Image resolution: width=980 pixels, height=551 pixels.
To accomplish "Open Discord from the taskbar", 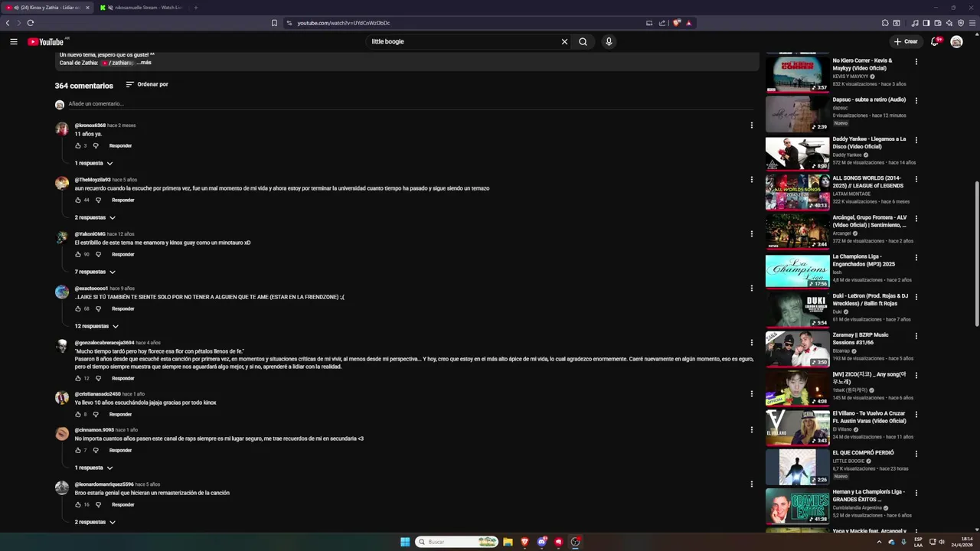I will coord(541,542).
